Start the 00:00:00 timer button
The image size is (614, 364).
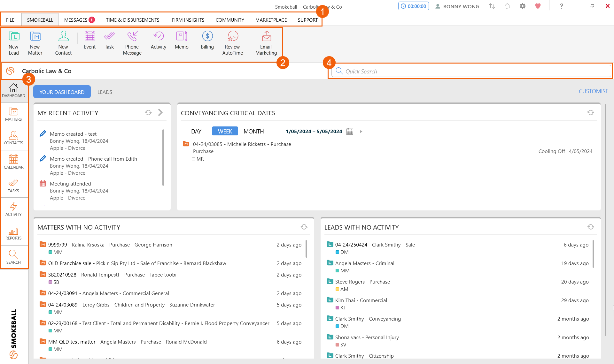(414, 6)
